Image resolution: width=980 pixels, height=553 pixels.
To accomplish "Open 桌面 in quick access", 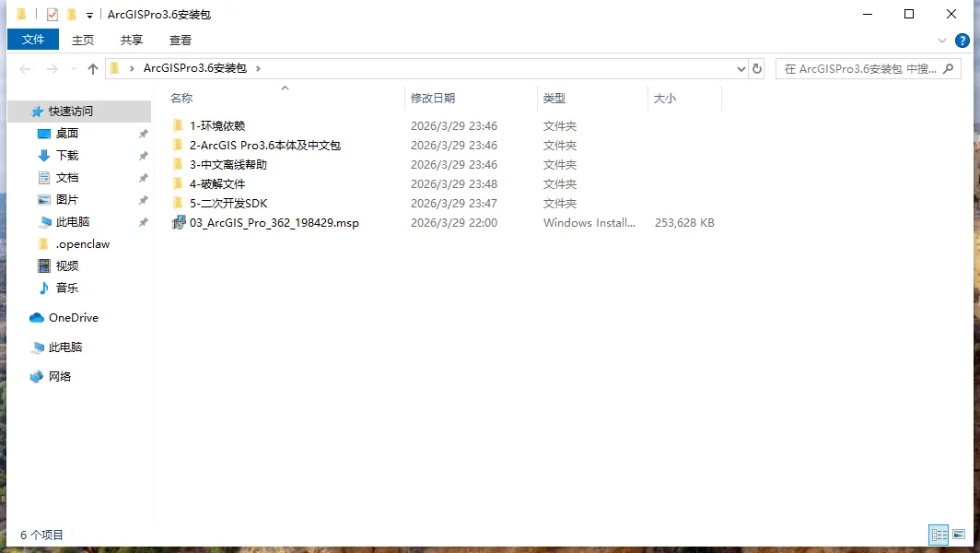I will (x=67, y=134).
